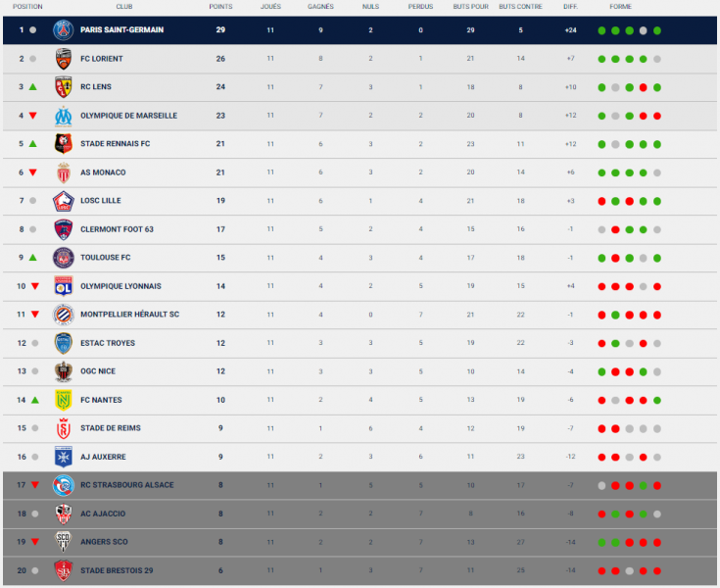Click the DIFF. column header
This screenshot has width=720, height=588.
[x=570, y=6]
